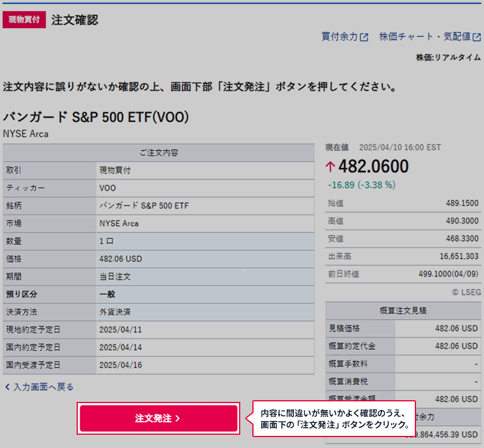The width and height of the screenshot is (484, 448).
Task: Select the 出来高 volume 16,651,303
Action: point(459,256)
